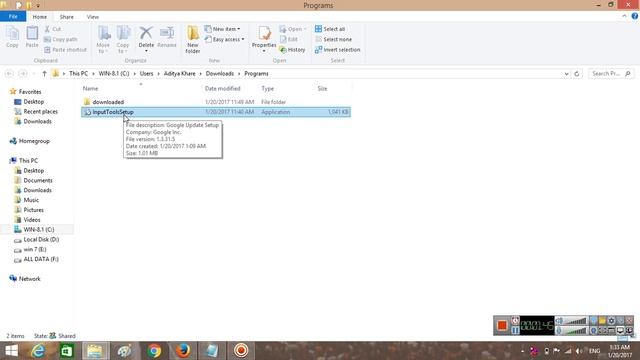Screen dimensions: 640x360
Task: Refresh the current folder view
Action: point(577,74)
